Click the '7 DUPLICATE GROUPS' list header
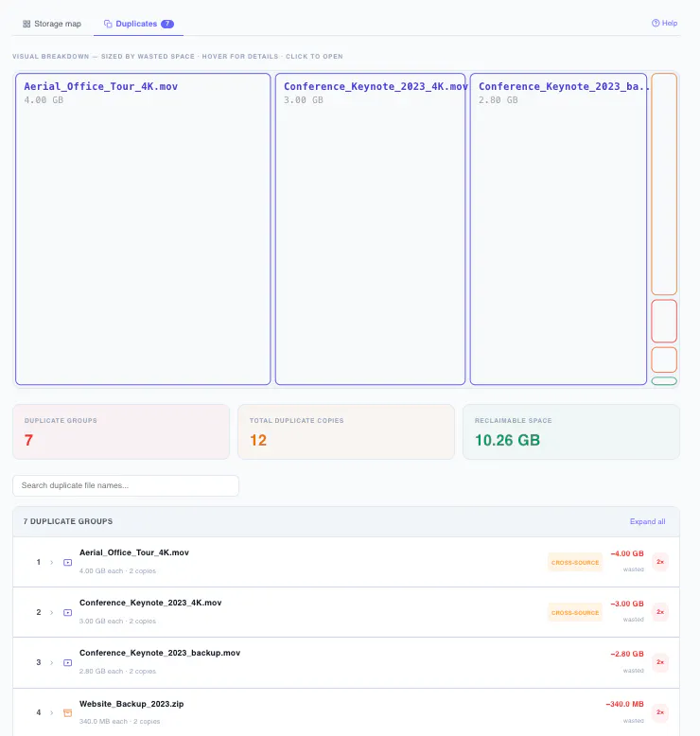This screenshot has height=736, width=700. tap(68, 521)
